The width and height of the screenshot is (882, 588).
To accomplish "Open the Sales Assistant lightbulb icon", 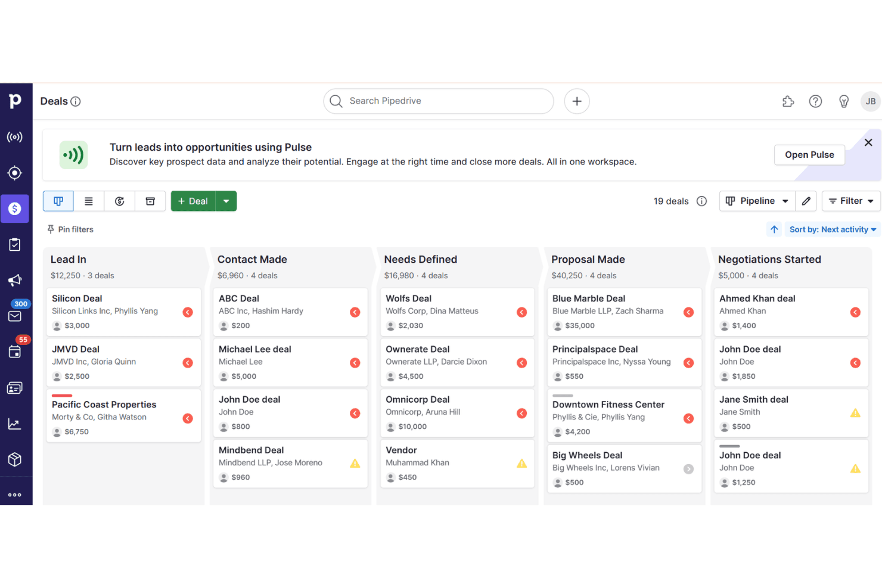I will [x=844, y=101].
